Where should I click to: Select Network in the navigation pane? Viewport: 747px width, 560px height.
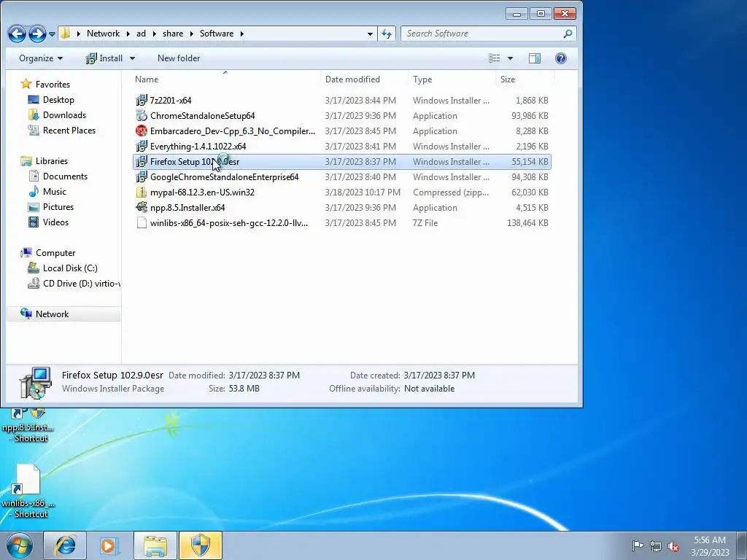click(x=52, y=314)
